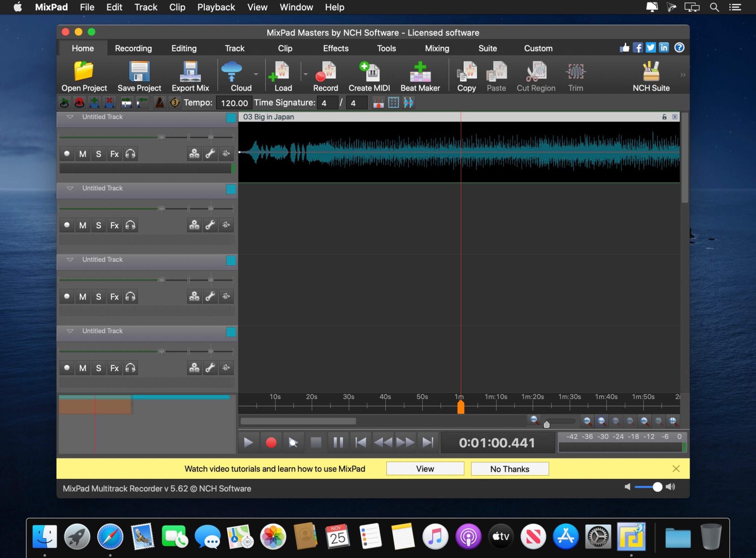
Task: Open the NCH Suite icon
Action: pyautogui.click(x=651, y=75)
